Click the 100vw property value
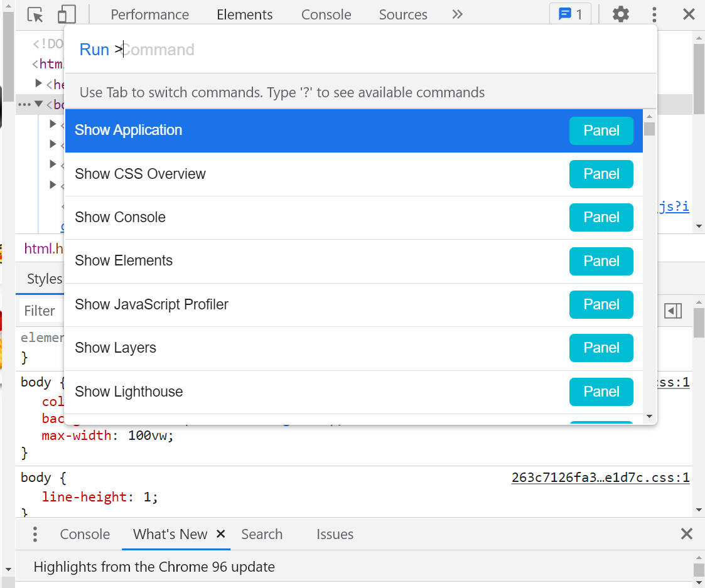Viewport: 705px width, 588px height. (148, 436)
